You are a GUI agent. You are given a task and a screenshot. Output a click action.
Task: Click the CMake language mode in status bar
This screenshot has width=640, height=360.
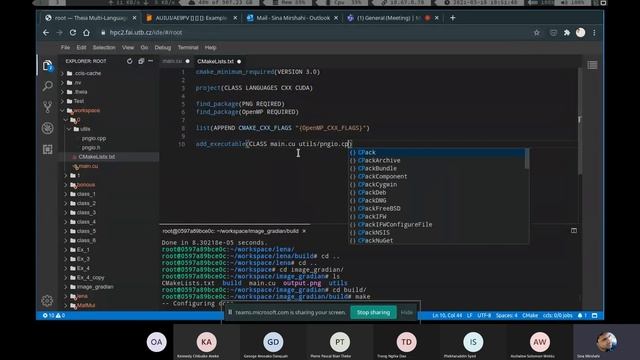coord(530,316)
